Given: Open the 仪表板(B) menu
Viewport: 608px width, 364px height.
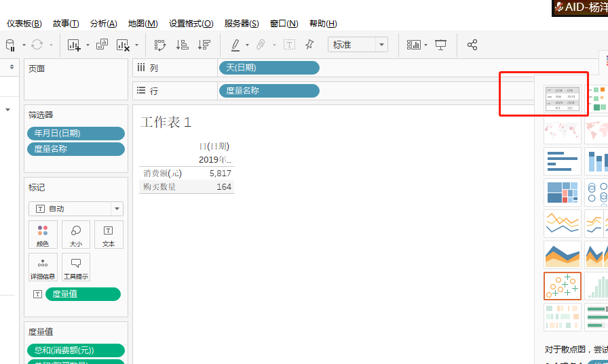Looking at the screenshot, I should pyautogui.click(x=24, y=24).
